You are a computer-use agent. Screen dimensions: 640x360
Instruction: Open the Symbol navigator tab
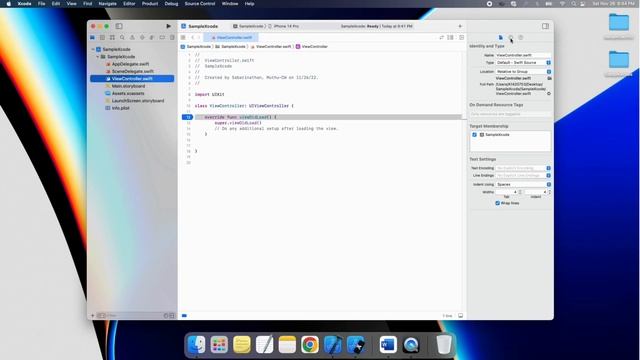(112, 38)
